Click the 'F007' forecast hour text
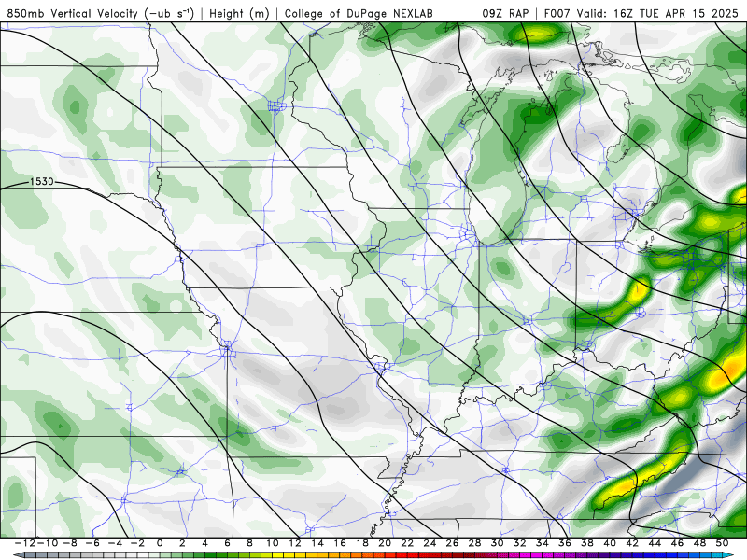747x560 pixels. point(557,13)
